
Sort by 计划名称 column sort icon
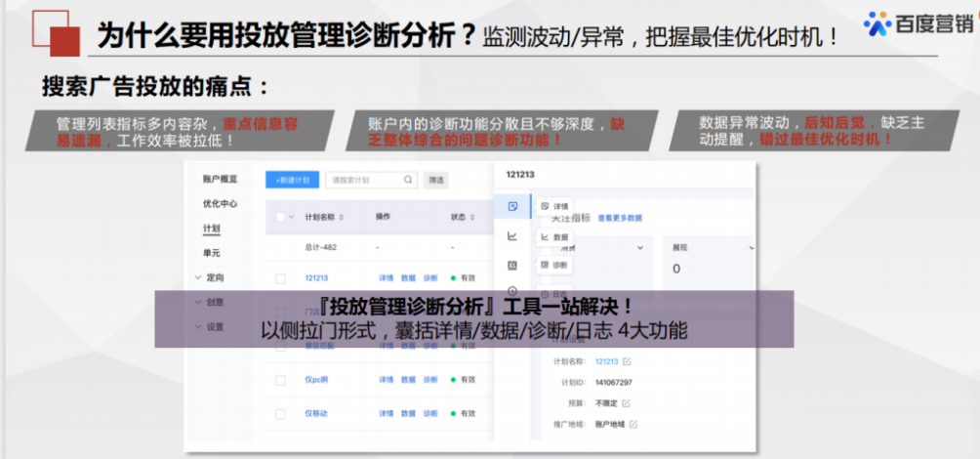point(343,218)
